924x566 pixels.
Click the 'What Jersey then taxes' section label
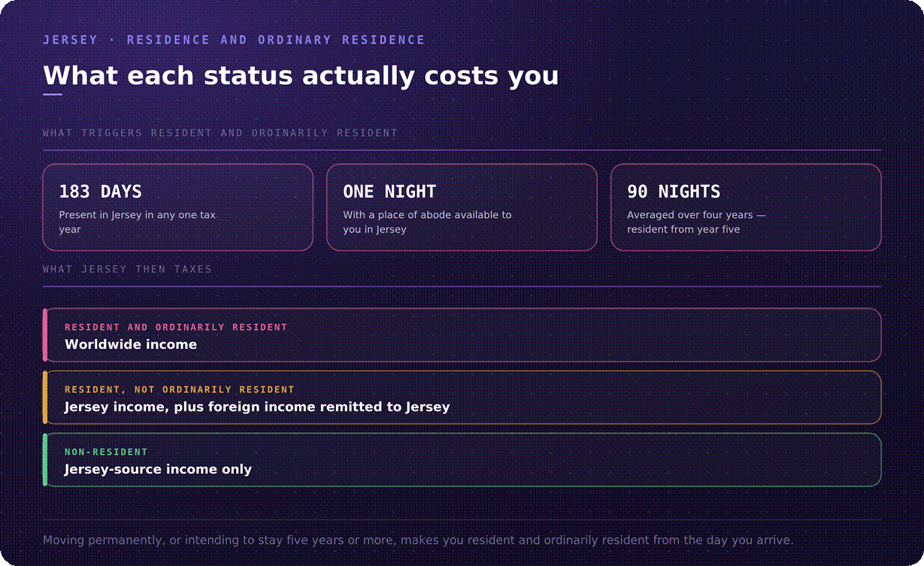tap(127, 269)
